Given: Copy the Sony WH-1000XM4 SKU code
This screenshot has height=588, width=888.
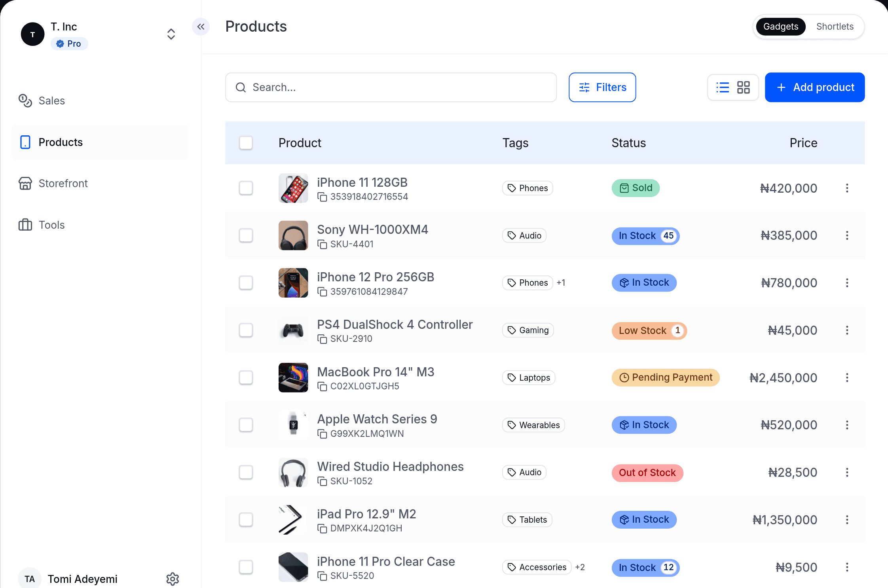Looking at the screenshot, I should coord(322,244).
